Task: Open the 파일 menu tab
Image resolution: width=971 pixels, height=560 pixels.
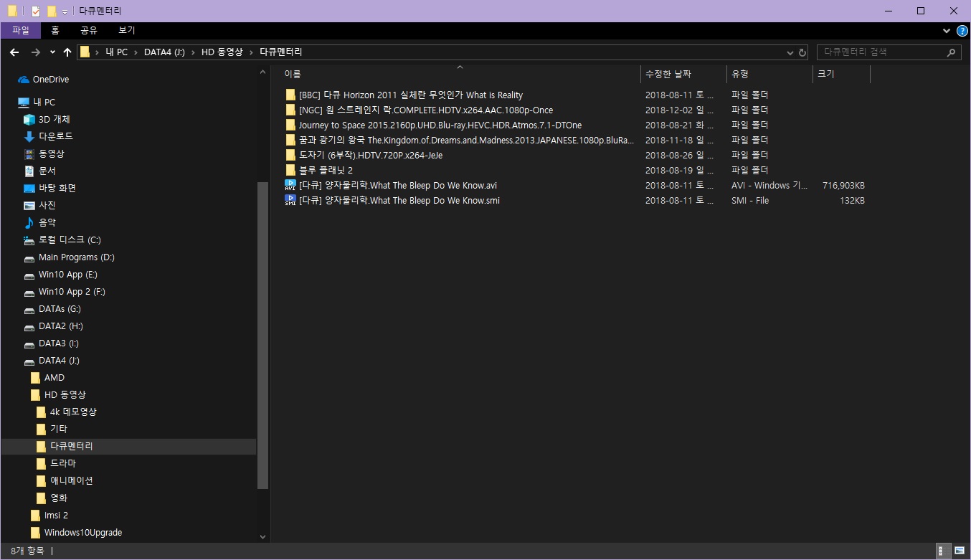Action: tap(21, 31)
